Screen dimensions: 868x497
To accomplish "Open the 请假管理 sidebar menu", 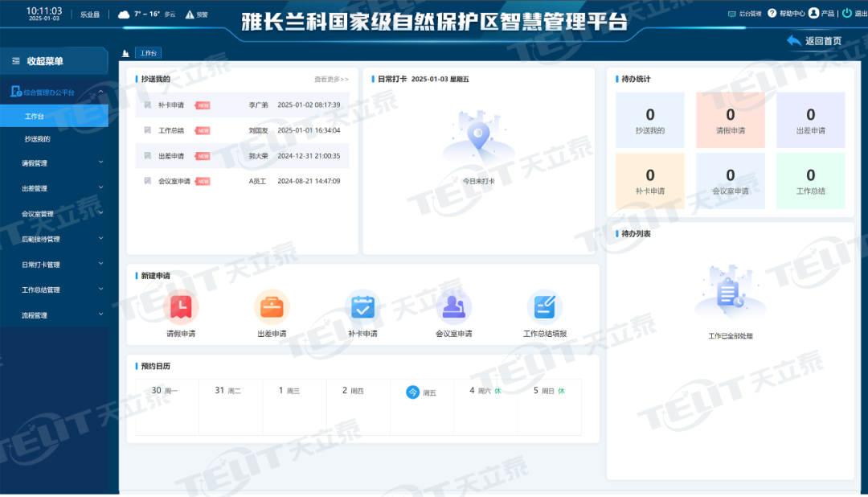I will (x=55, y=163).
